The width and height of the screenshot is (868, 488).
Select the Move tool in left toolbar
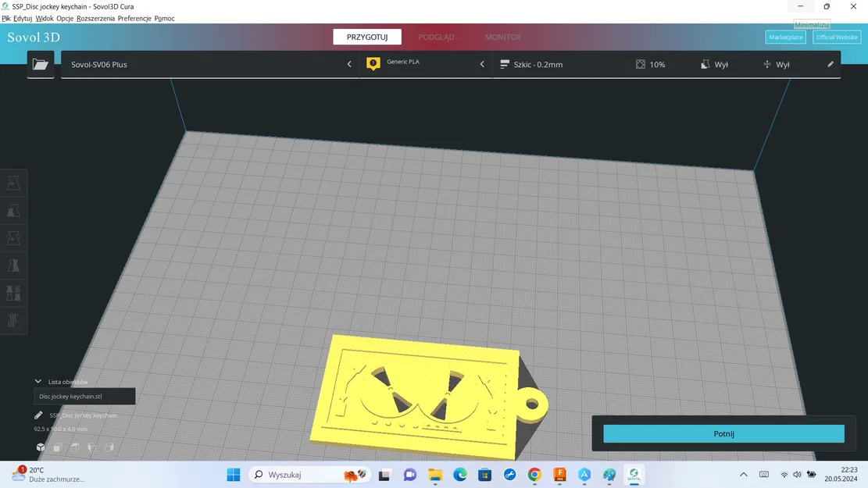[14, 183]
